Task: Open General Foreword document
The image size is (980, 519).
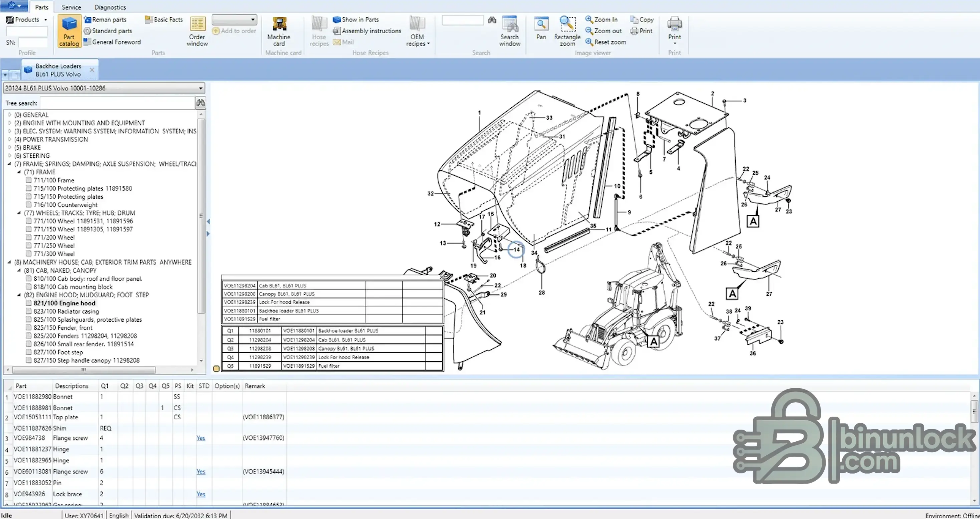Action: pyautogui.click(x=112, y=42)
